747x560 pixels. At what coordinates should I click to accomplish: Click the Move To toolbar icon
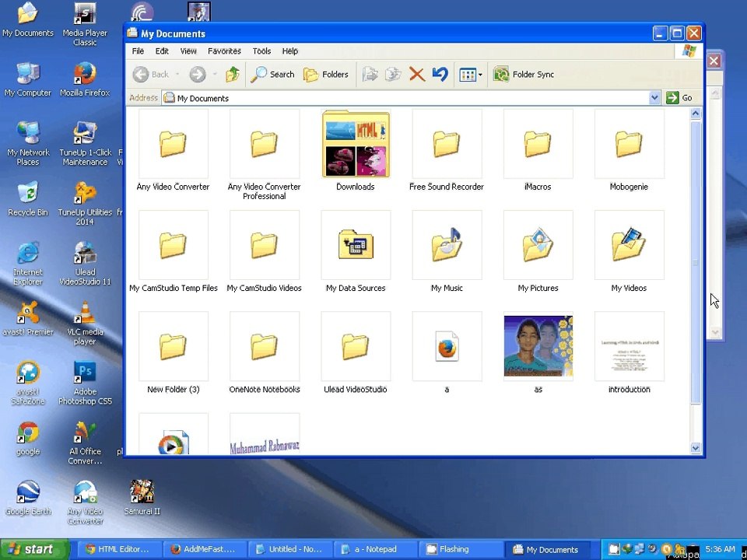(x=370, y=75)
